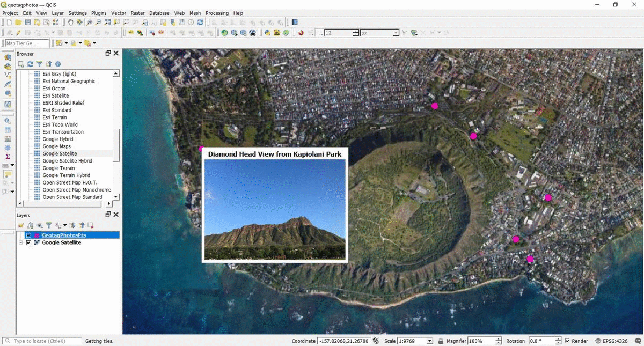Open the Manage Map Themes dropdown
This screenshot has width=644, height=346.
39,225
